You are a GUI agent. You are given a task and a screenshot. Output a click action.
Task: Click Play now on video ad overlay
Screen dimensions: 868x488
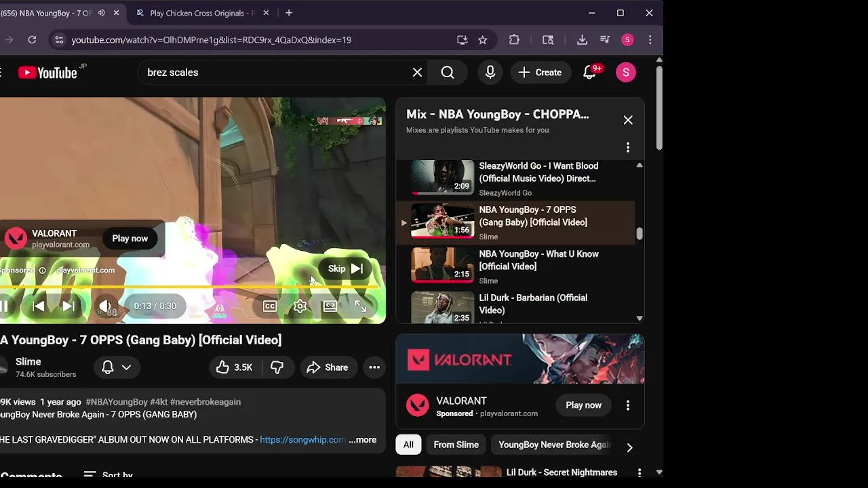(130, 239)
